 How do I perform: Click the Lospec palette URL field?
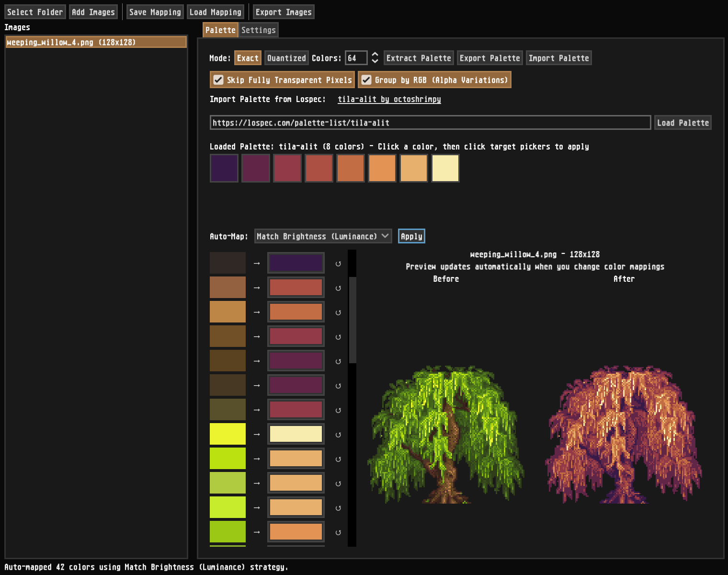pos(430,123)
